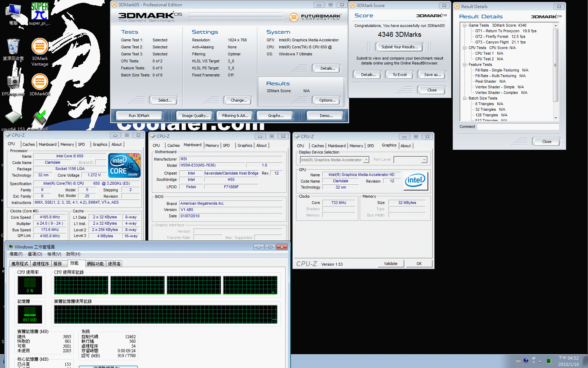Click the Futuremark Corporation logo
588x368 pixels.
pyautogui.click(x=315, y=16)
